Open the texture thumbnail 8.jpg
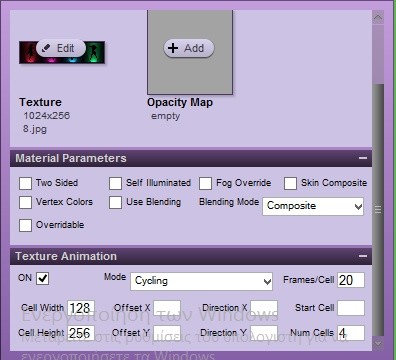The width and height of the screenshot is (396, 360). (62, 52)
